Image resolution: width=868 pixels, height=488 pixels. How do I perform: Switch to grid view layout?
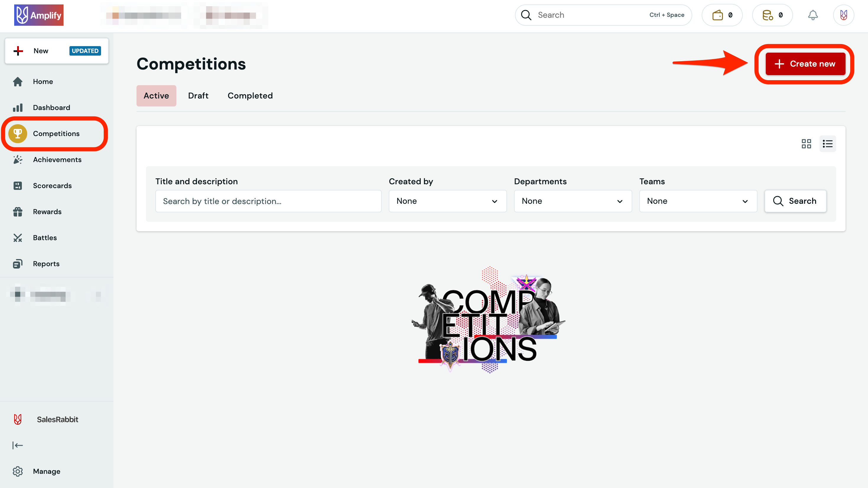[x=807, y=144]
